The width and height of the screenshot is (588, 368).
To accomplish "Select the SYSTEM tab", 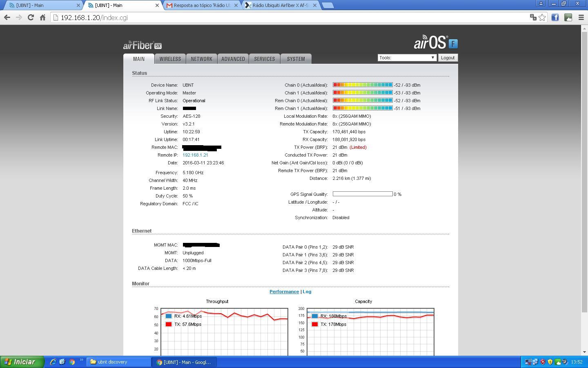I will click(x=296, y=59).
